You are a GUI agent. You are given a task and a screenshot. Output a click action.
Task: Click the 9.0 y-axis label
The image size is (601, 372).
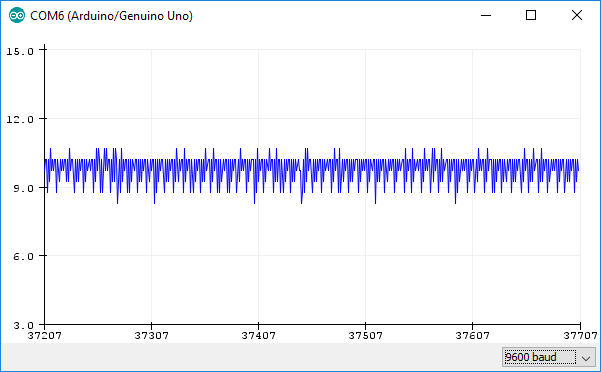[23, 188]
